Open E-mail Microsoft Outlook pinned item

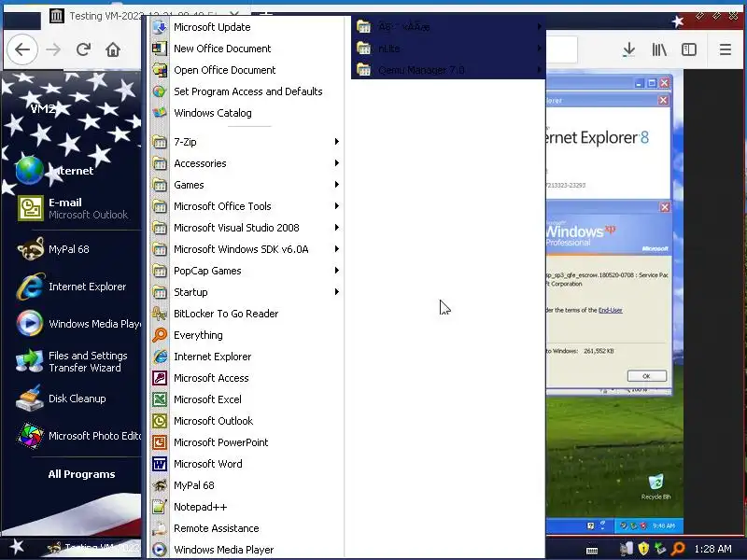click(x=77, y=208)
